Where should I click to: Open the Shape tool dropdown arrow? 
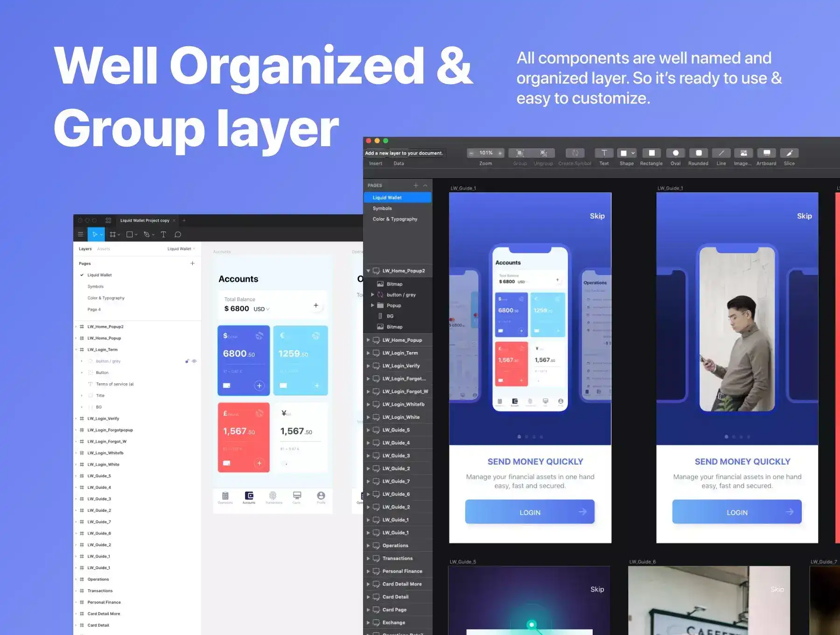633,153
